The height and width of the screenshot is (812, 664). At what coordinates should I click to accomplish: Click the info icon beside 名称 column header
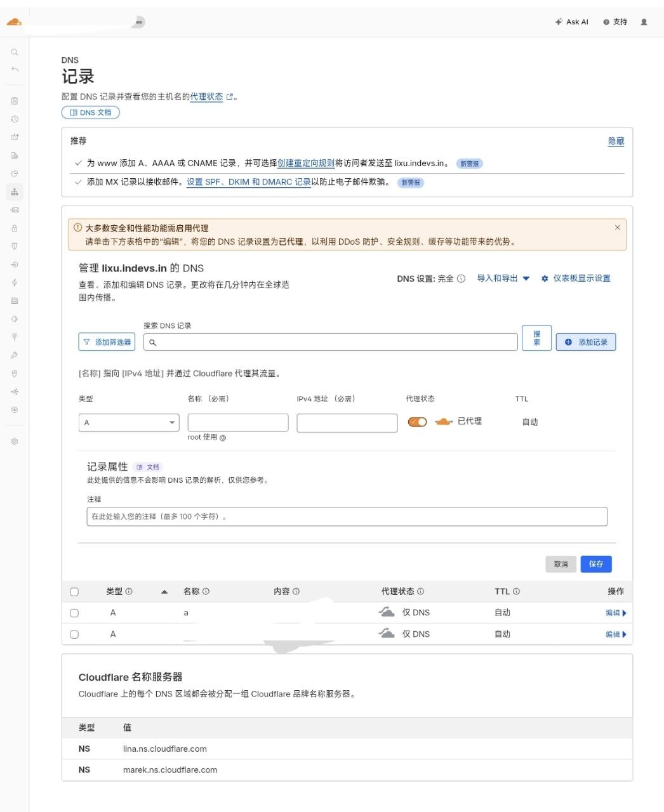(x=206, y=591)
